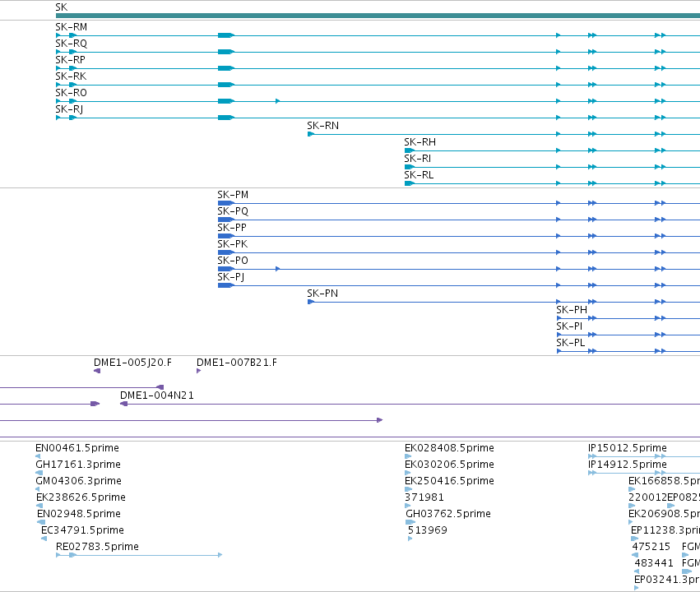Select transcript SK-RN label

(322, 127)
